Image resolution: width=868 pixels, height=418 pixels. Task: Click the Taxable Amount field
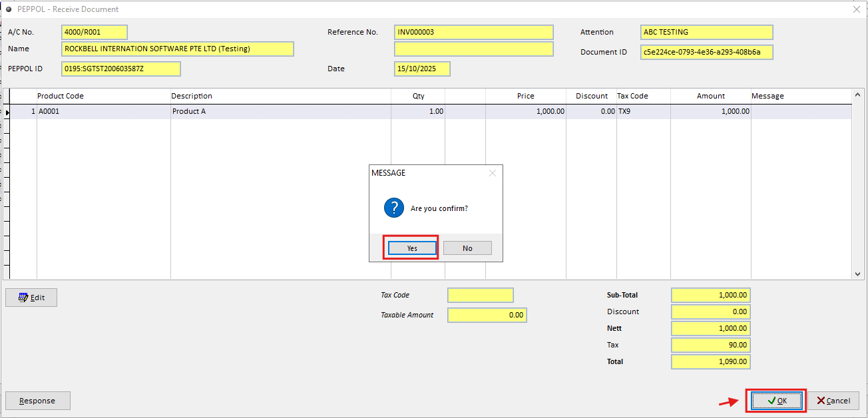point(487,315)
